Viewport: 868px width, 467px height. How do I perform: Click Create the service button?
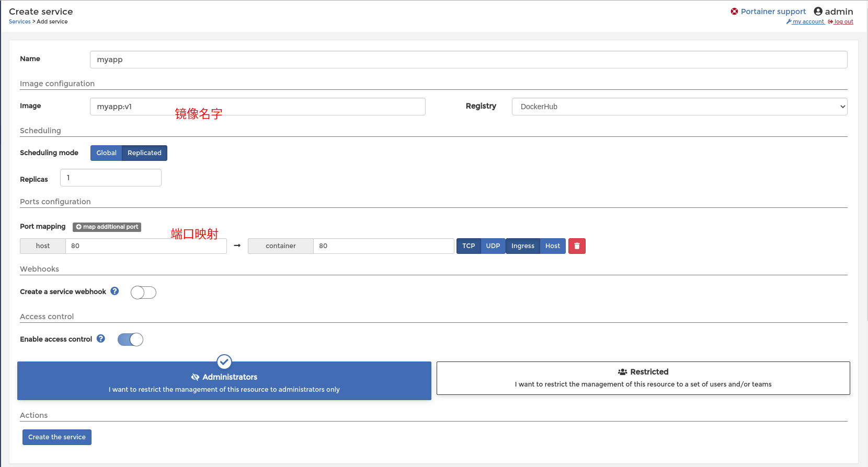click(57, 437)
